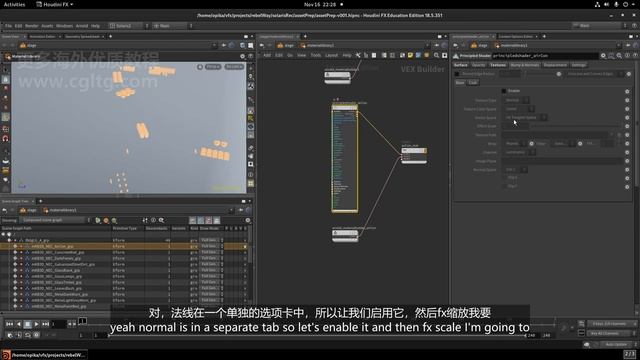Open the Wrap mode dropdown
640x360 pixels.
pyautogui.click(x=516, y=144)
